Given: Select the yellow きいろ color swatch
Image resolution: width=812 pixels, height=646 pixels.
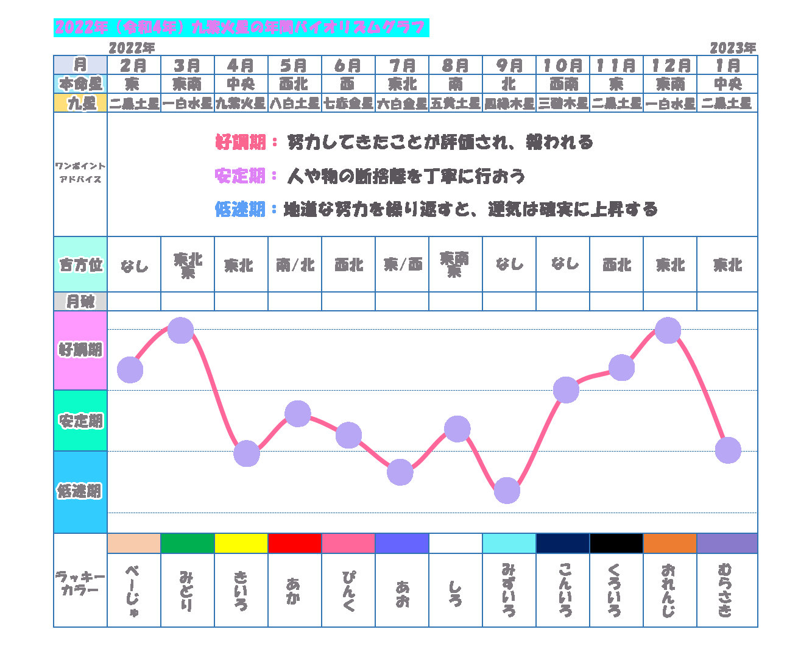Looking at the screenshot, I should point(241,543).
